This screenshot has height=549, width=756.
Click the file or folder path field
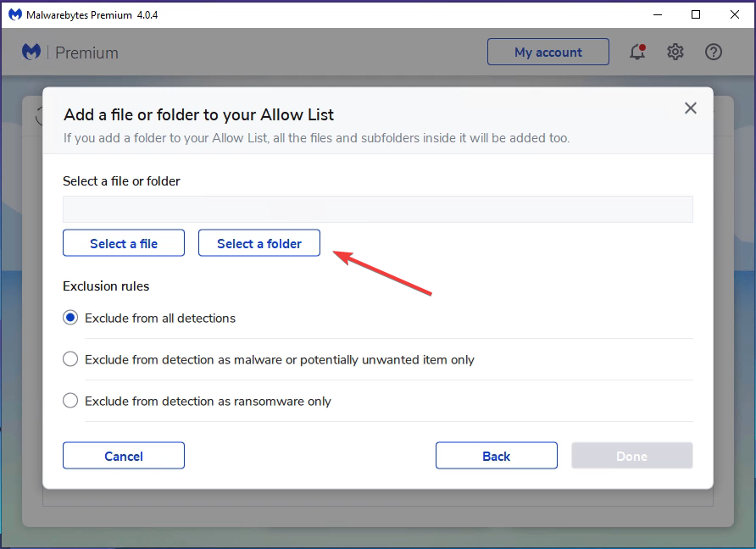coord(377,209)
